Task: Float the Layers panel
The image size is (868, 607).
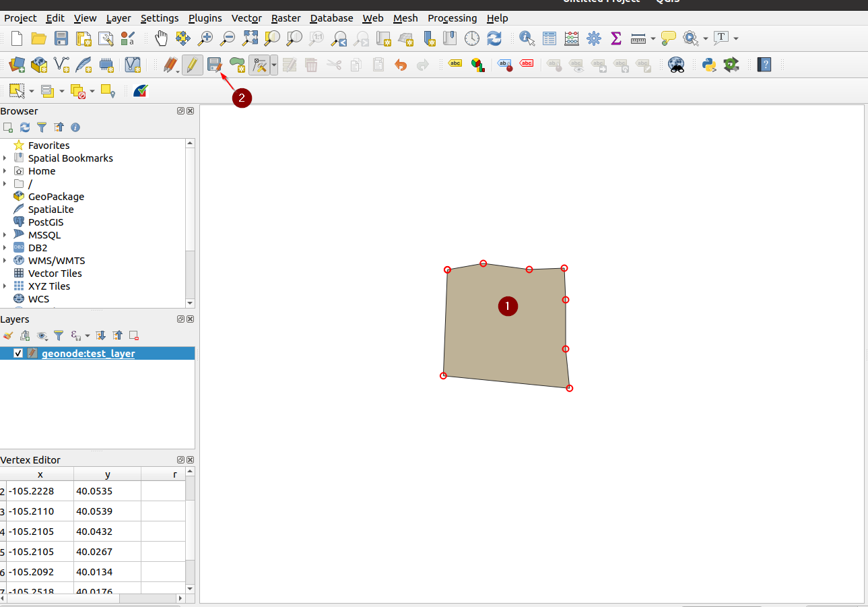Action: [x=181, y=319]
